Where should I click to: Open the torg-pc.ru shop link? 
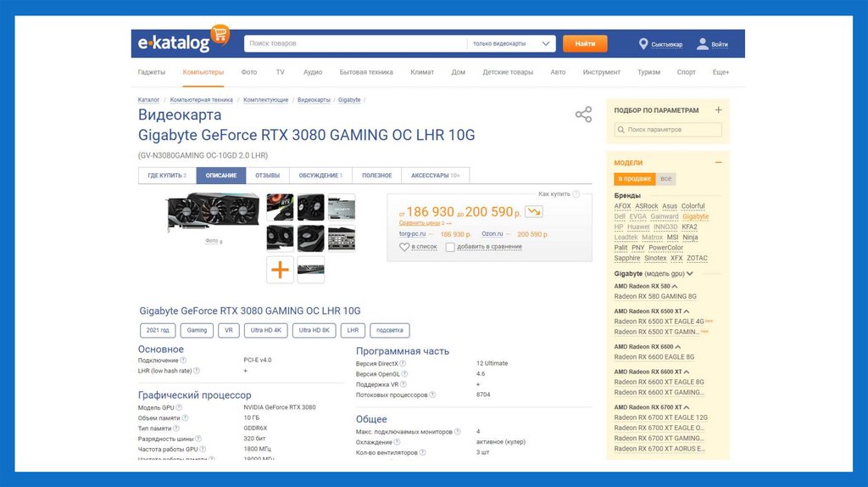point(413,234)
